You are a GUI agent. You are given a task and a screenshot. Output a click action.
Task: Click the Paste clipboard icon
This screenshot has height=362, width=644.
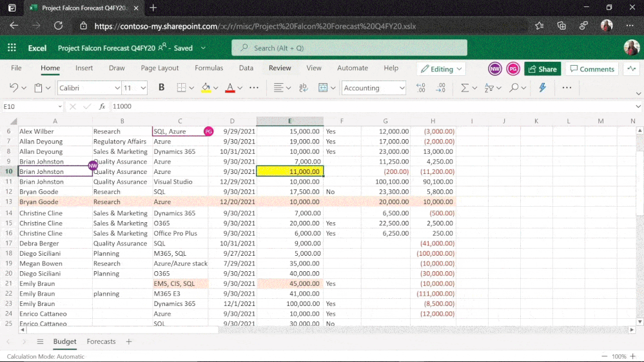[x=38, y=88]
